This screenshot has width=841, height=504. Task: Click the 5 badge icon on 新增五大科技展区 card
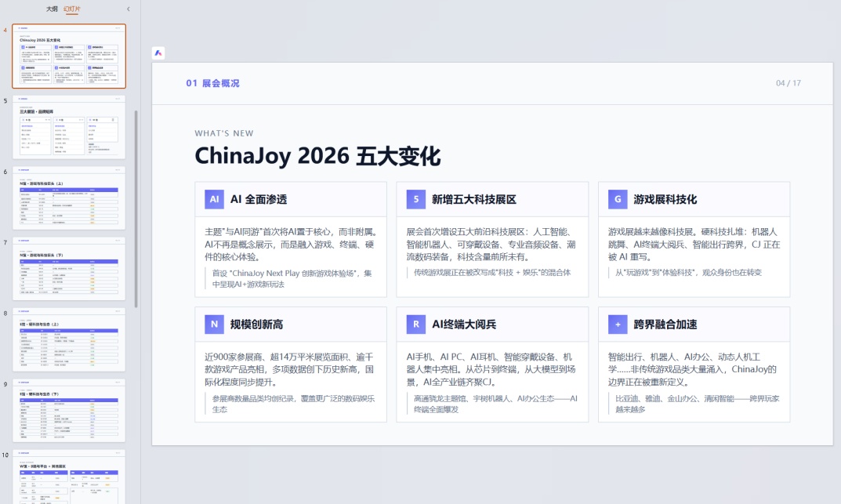point(415,199)
